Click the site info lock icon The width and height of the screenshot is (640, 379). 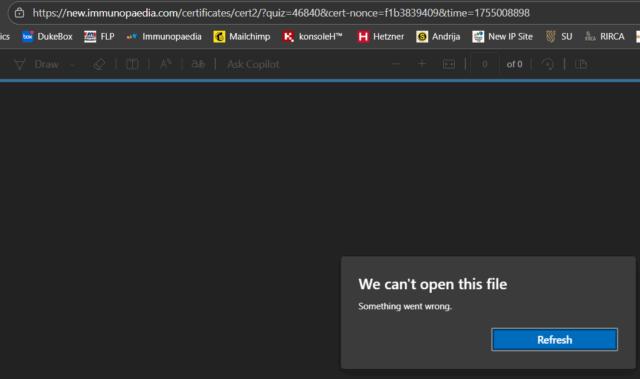(19, 13)
